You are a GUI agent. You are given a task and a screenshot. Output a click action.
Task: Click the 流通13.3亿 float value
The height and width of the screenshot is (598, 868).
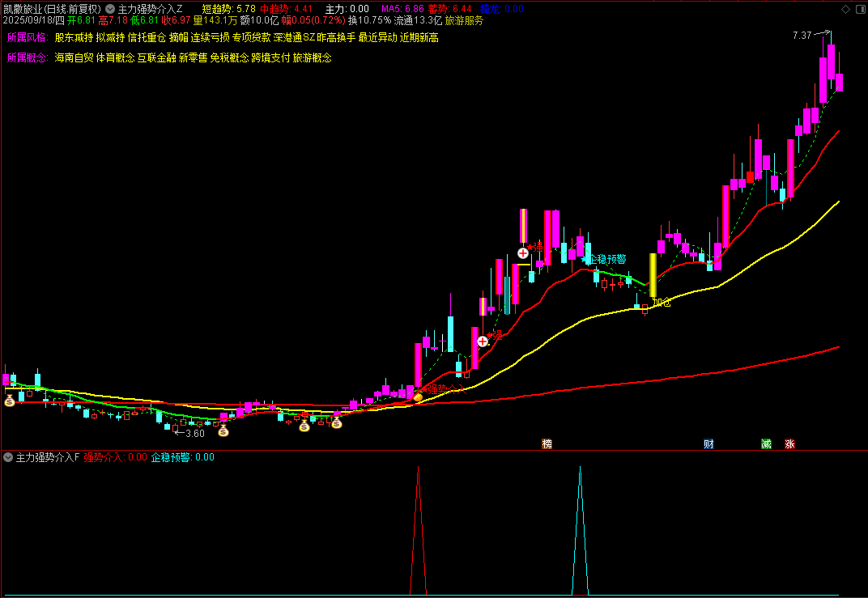[418, 21]
